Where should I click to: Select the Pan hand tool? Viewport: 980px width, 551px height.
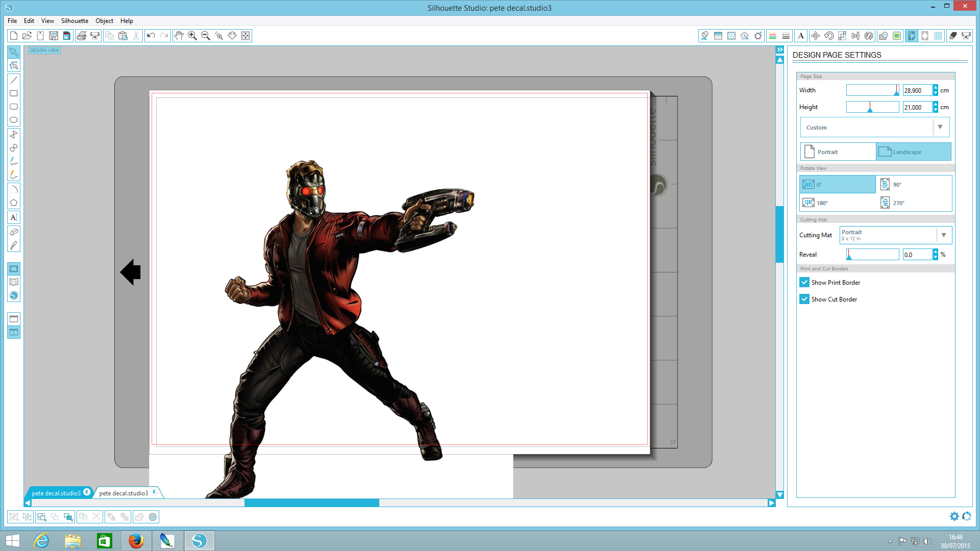pos(179,36)
